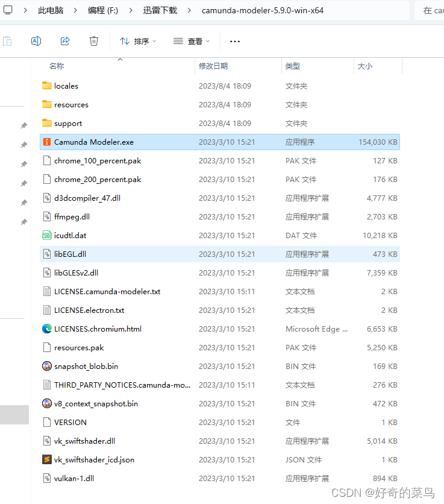The image size is (444, 504).
Task: Click the Paste toolbar icon
Action: 7,41
